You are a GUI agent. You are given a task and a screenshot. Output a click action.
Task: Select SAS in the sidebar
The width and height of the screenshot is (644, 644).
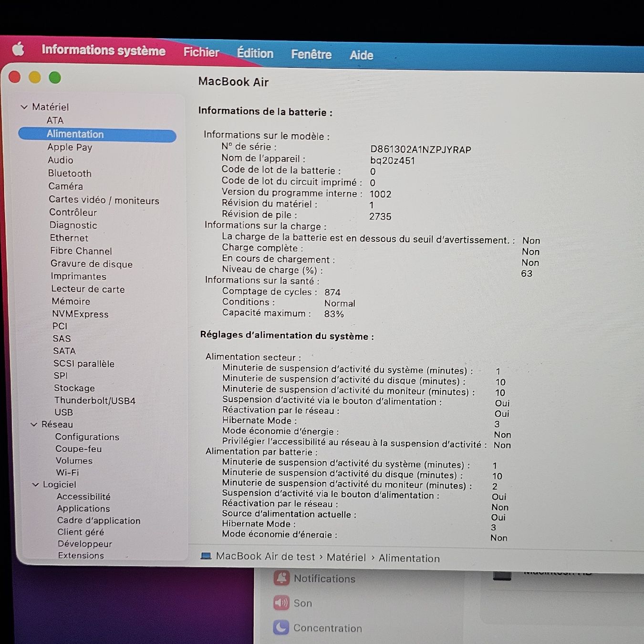click(x=62, y=338)
